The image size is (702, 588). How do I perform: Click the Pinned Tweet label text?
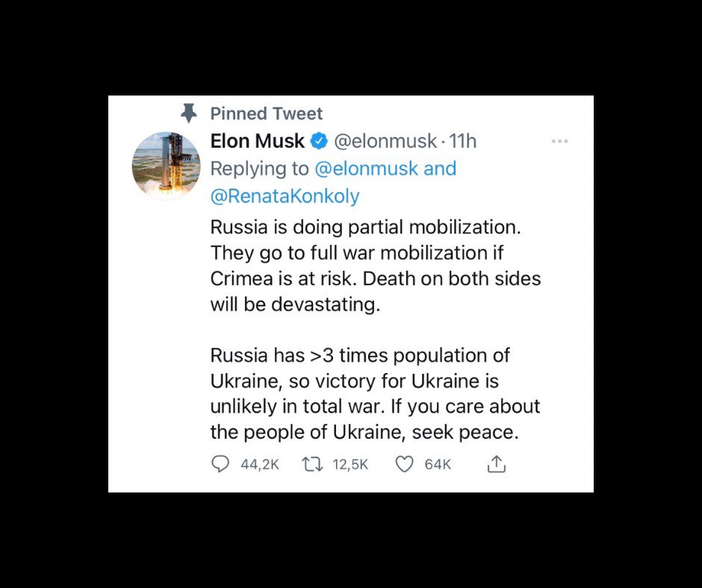(x=267, y=113)
